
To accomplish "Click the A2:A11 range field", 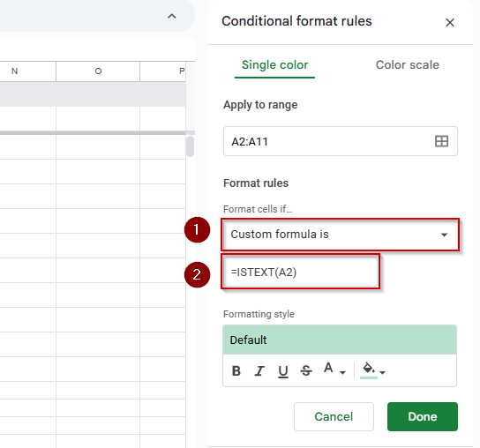I will [x=341, y=141].
